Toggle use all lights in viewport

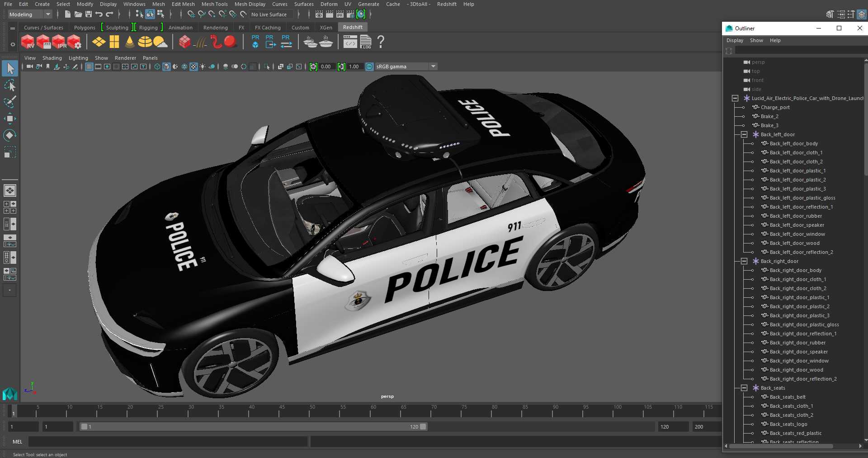(x=203, y=67)
